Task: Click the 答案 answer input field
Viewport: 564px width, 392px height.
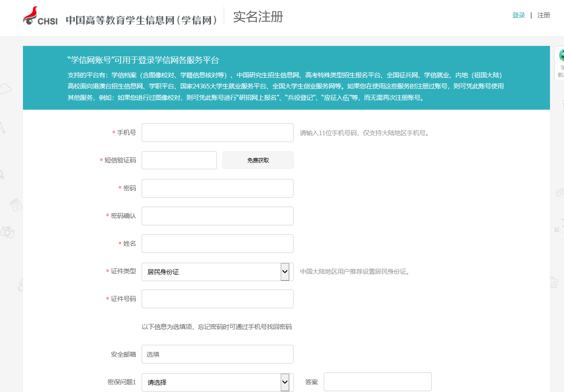Action: (377, 382)
